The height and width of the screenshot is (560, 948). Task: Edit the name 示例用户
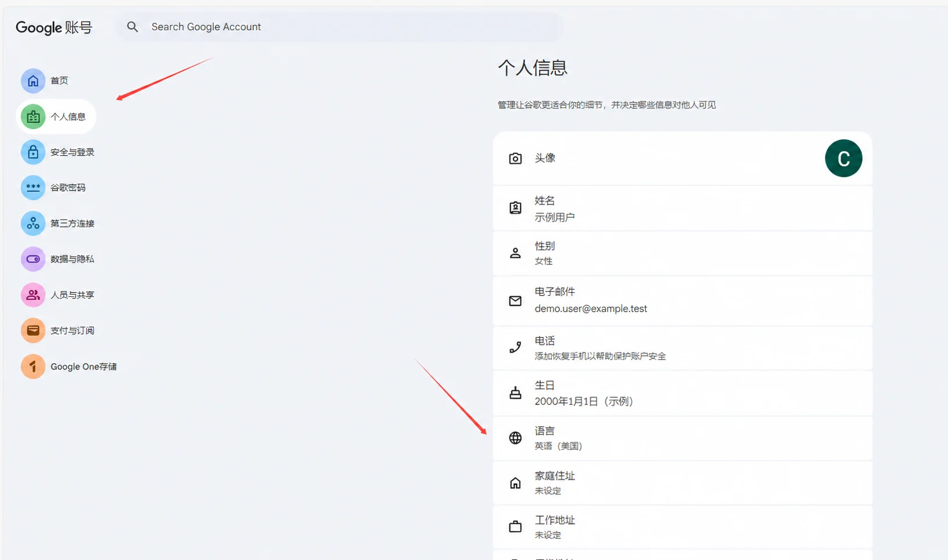point(555,217)
